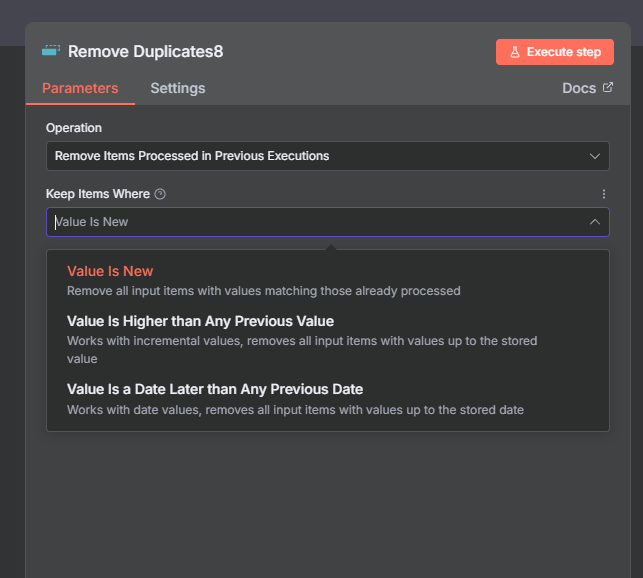This screenshot has width=643, height=578.
Task: Click the Operation dropdown chevron arrow
Action: pos(595,156)
